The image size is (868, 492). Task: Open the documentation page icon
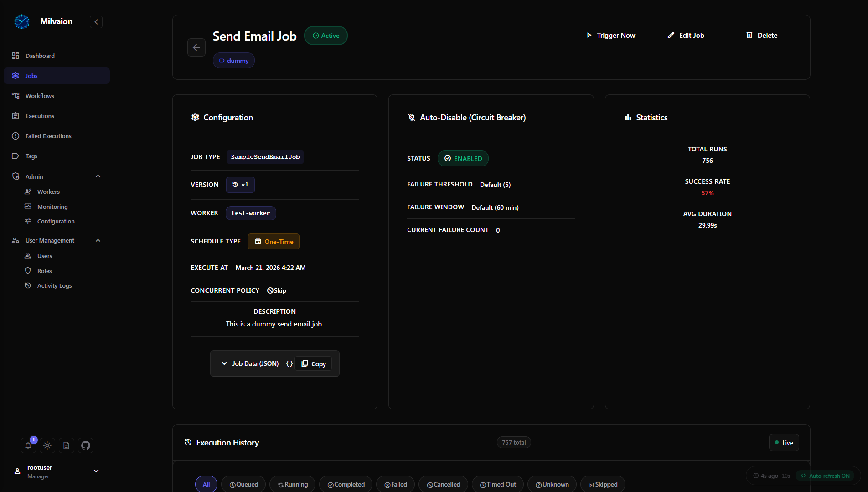[67, 445]
